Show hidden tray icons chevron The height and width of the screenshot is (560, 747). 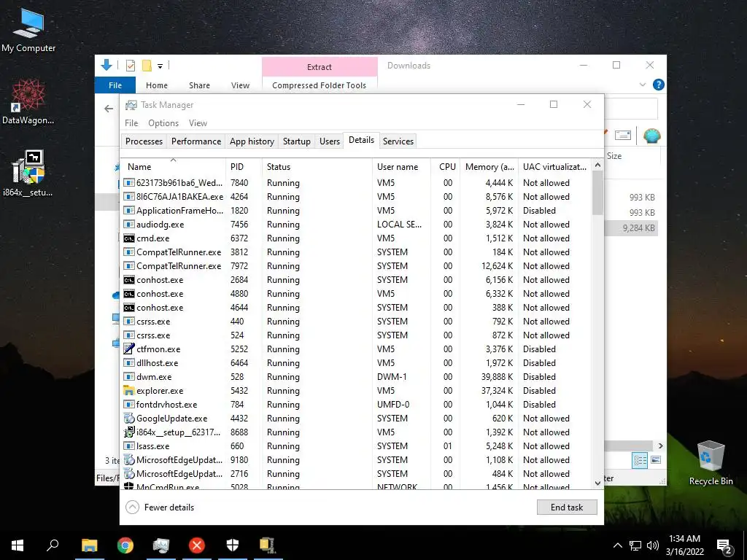point(617,545)
